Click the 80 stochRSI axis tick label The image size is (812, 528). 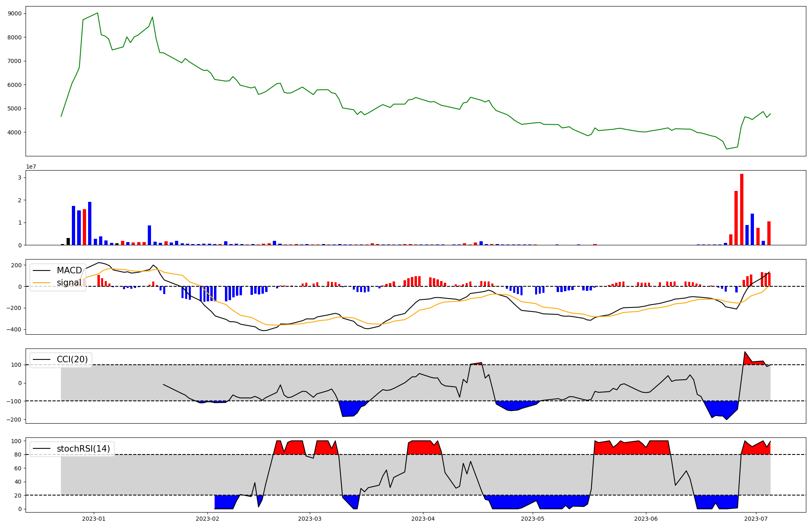18,455
